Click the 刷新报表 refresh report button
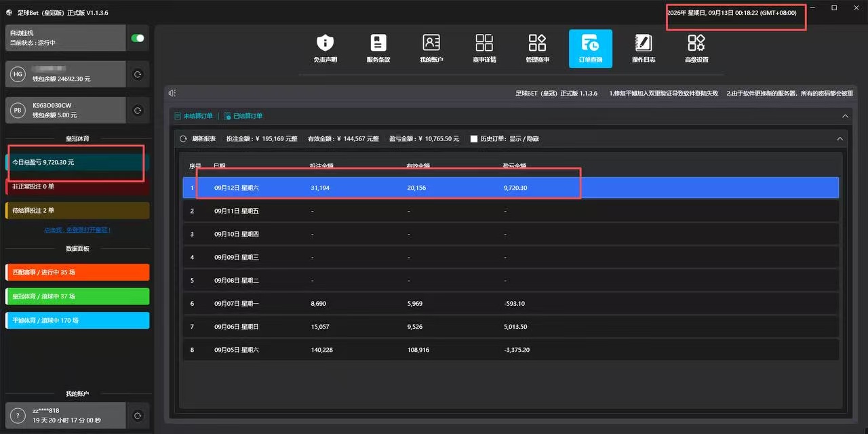 pos(198,139)
